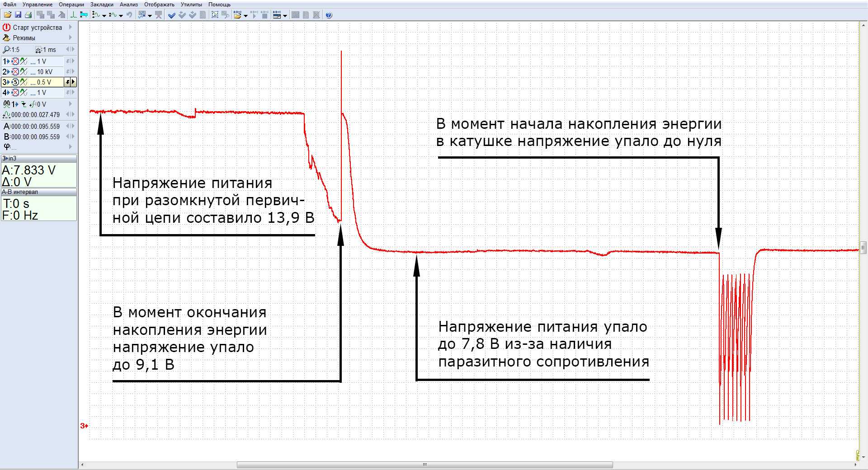
Task: Expand the Старт устройства submenu arrow
Action: tap(71, 27)
